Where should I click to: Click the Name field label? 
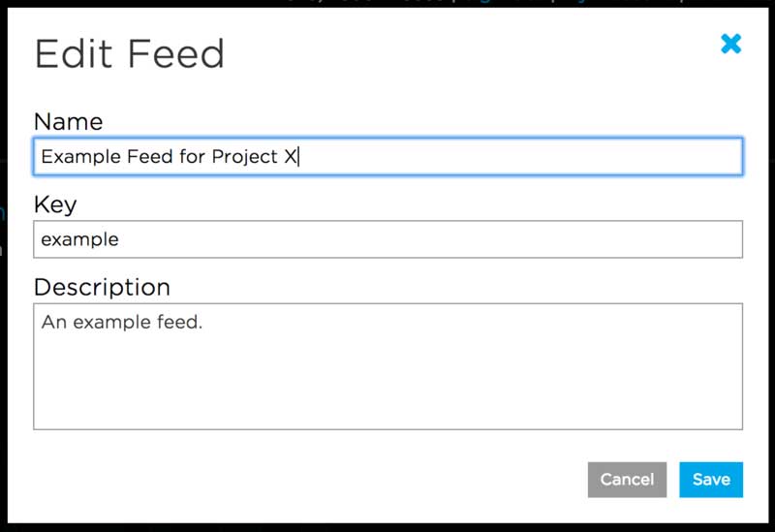[x=68, y=121]
